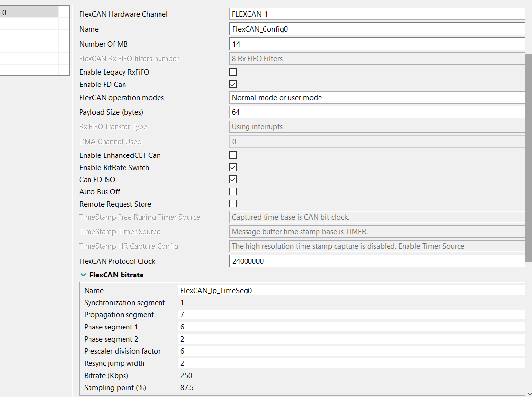Uncheck the Enable FD Can checkbox

point(233,85)
